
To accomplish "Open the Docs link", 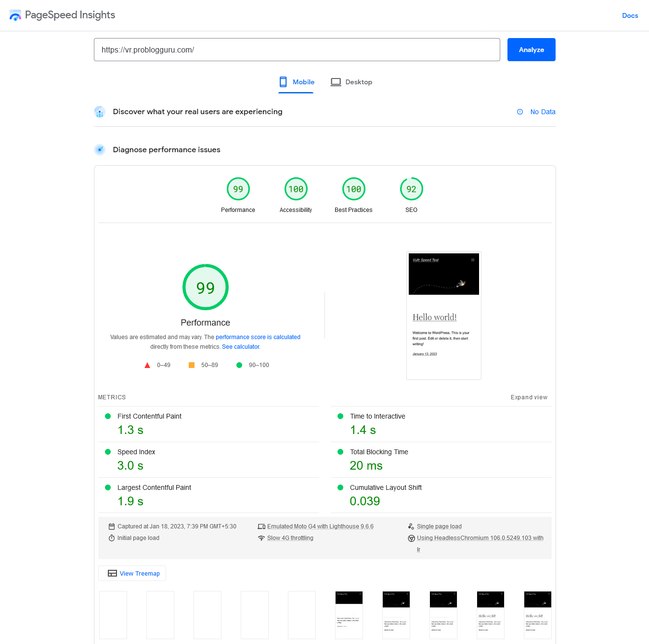I will coord(630,15).
